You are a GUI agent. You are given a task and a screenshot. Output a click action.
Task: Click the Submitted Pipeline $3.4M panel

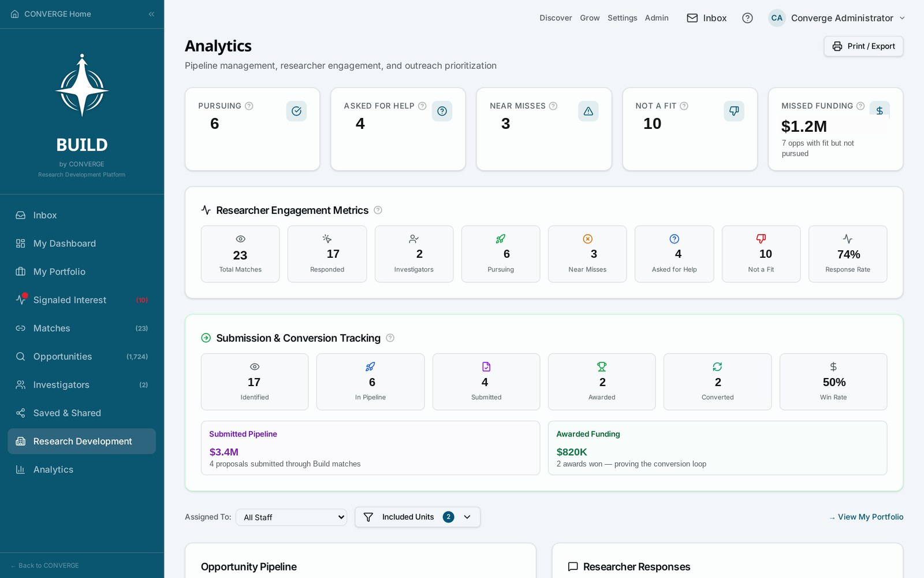coord(370,448)
